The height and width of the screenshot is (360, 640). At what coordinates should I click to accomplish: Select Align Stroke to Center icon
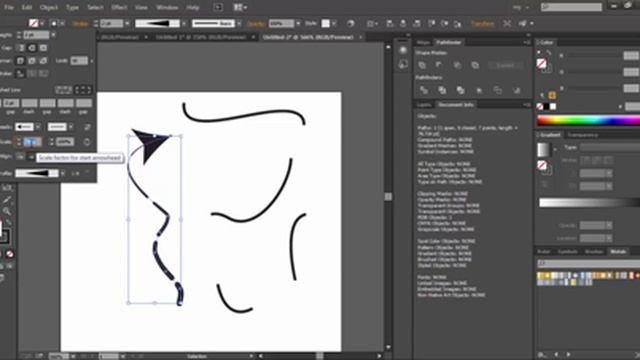pyautogui.click(x=20, y=74)
